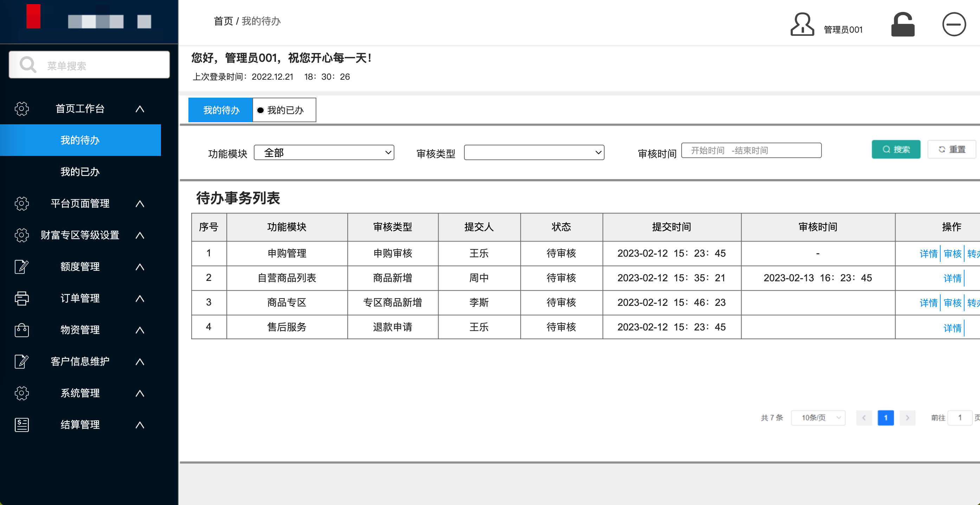This screenshot has height=505, width=980.
Task: Expand the 结算管理 chevron
Action: pos(140,425)
